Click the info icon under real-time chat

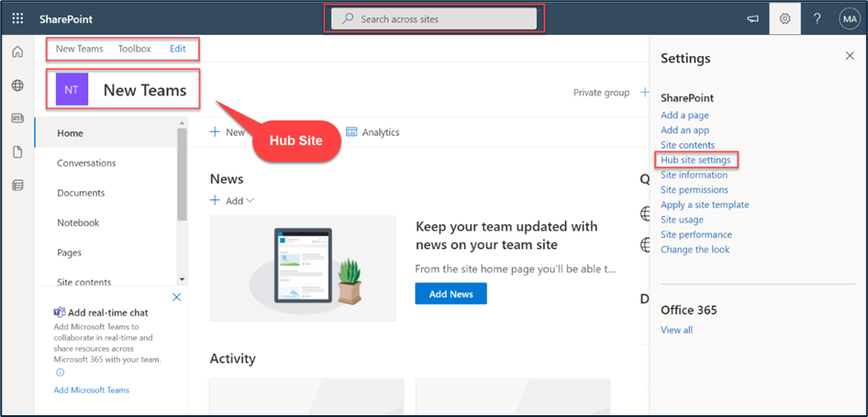[x=60, y=373]
